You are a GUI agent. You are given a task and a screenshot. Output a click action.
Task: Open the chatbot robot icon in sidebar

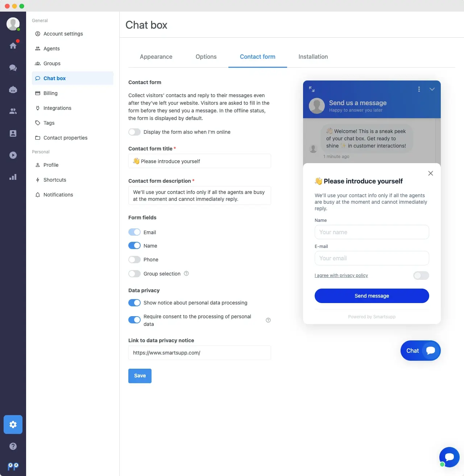click(x=13, y=90)
